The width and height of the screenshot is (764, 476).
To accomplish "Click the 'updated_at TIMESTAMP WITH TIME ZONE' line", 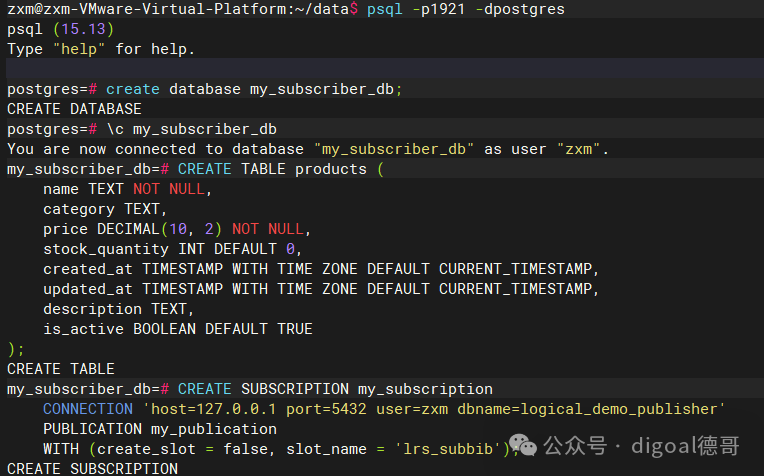I will point(321,289).
